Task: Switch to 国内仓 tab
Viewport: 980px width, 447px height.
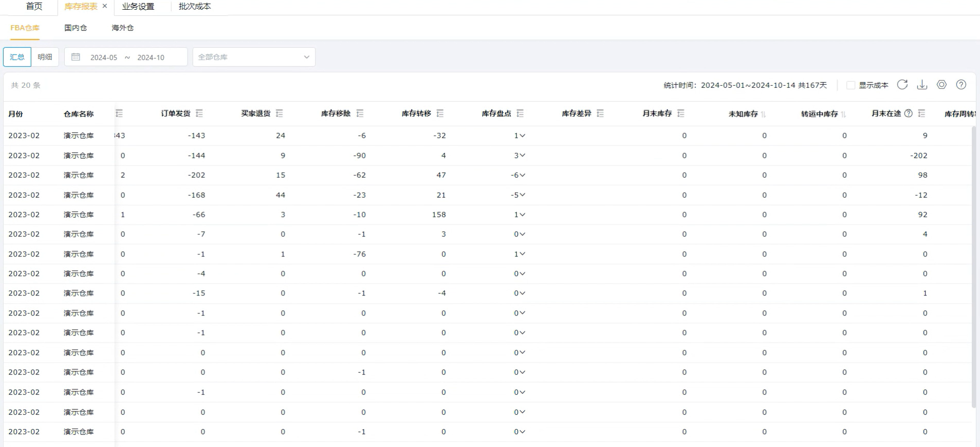Action: [x=76, y=28]
